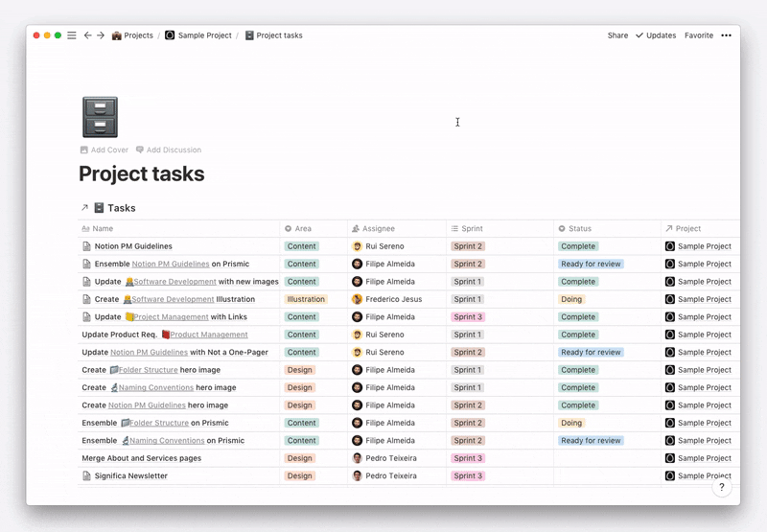Open the three-dots page options menu
This screenshot has width=767, height=532.
pyautogui.click(x=727, y=35)
